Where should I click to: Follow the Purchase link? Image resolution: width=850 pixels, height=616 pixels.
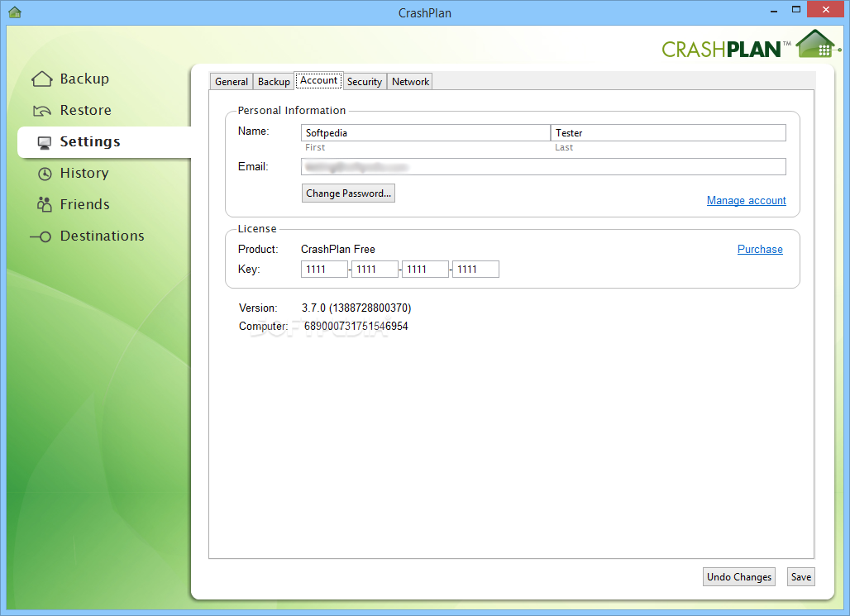click(x=760, y=250)
